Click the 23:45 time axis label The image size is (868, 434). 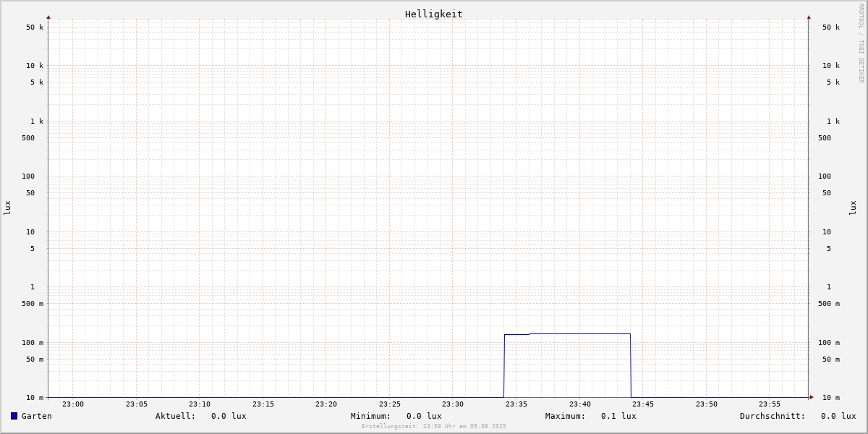tap(643, 404)
